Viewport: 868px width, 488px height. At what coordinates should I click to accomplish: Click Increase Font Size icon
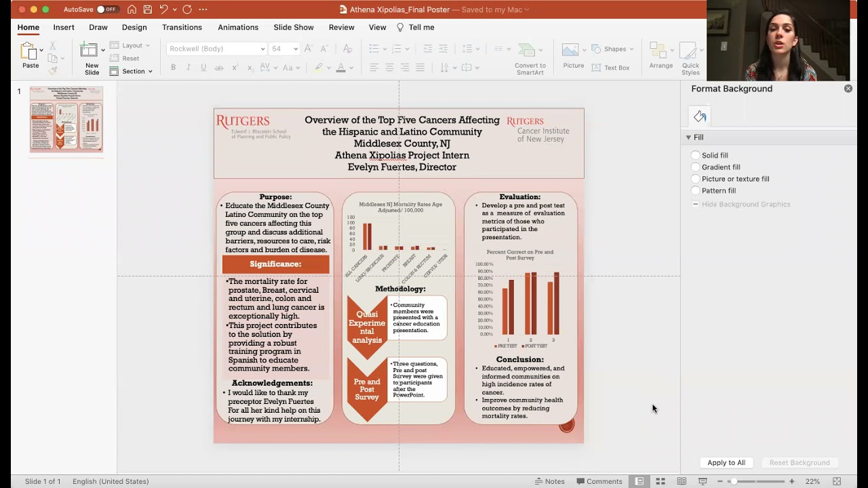pos(309,49)
